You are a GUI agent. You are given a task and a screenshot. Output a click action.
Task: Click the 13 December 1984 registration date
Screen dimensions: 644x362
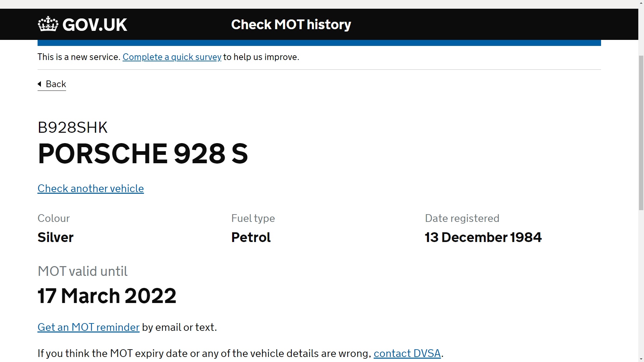(x=483, y=237)
